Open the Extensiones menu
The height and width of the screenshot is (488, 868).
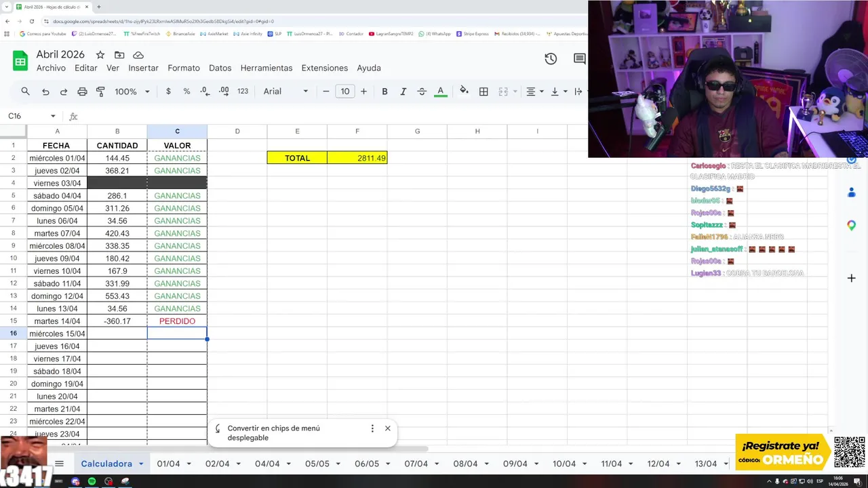point(325,68)
